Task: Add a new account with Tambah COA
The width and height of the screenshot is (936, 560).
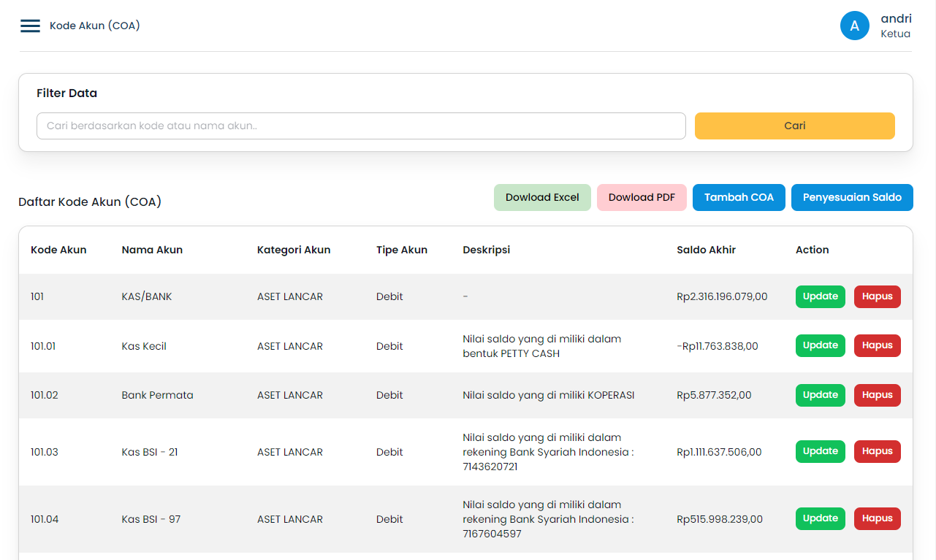Action: [739, 198]
